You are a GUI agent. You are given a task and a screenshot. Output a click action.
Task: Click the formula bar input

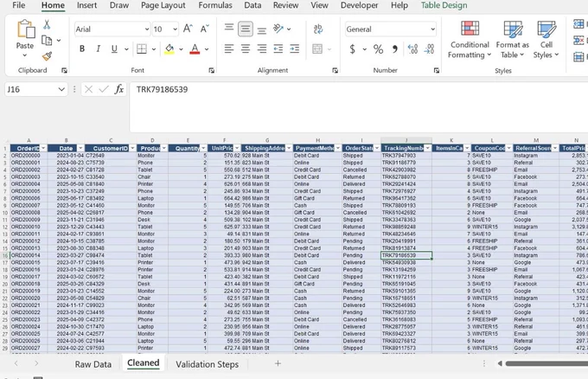click(x=359, y=107)
